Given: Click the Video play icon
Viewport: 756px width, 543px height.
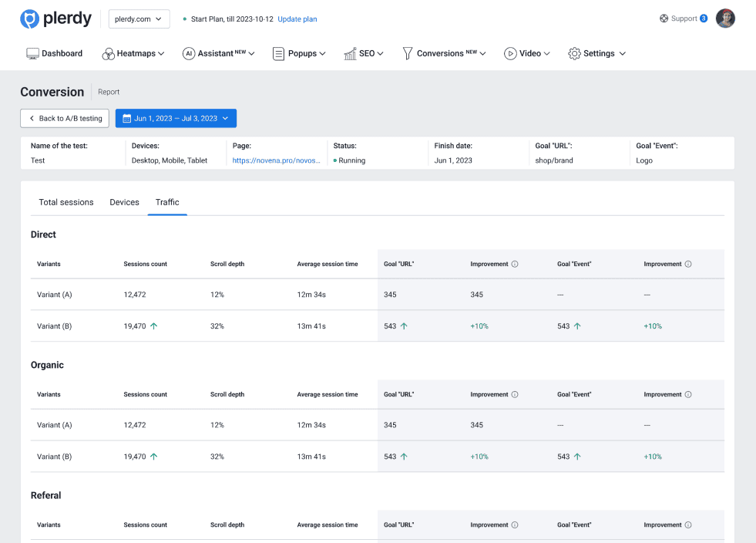Looking at the screenshot, I should [x=510, y=54].
